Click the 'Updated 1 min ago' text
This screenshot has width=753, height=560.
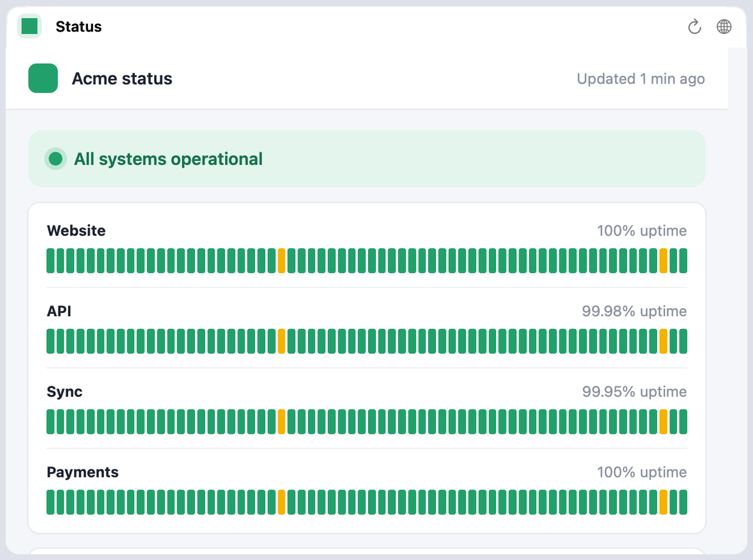pyautogui.click(x=641, y=79)
